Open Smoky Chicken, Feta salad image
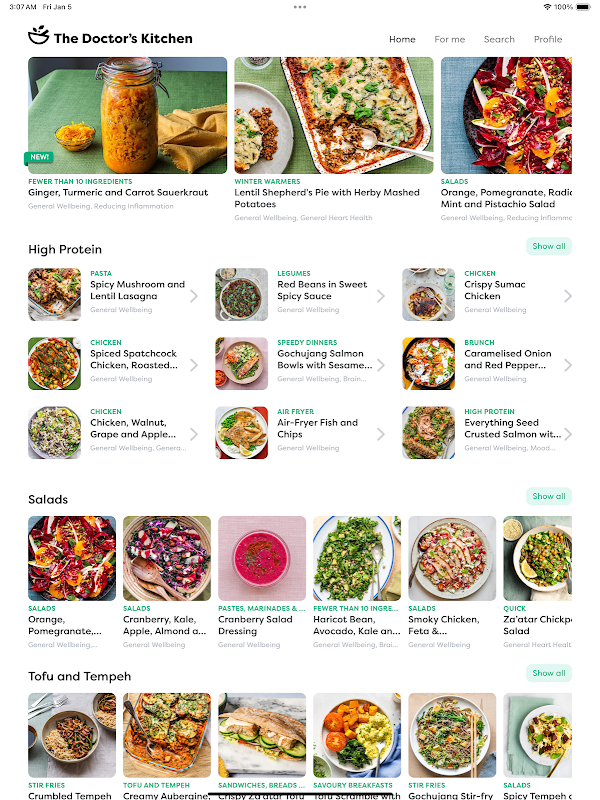600x800 pixels. pos(452,558)
